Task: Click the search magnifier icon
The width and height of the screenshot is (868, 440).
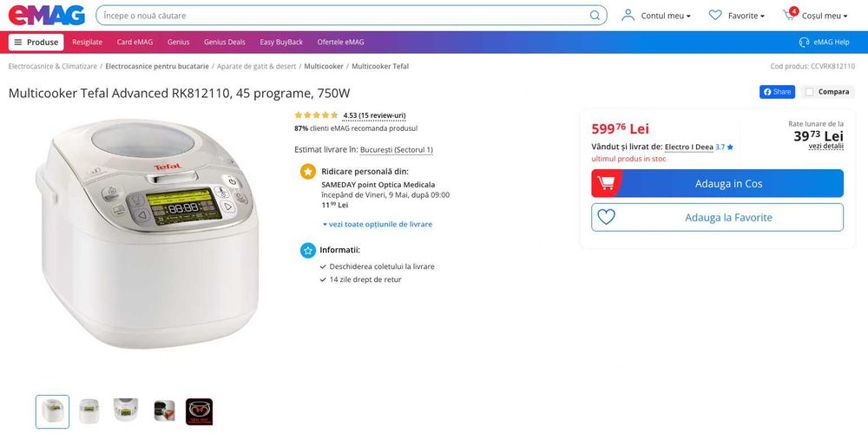Action: coord(595,16)
